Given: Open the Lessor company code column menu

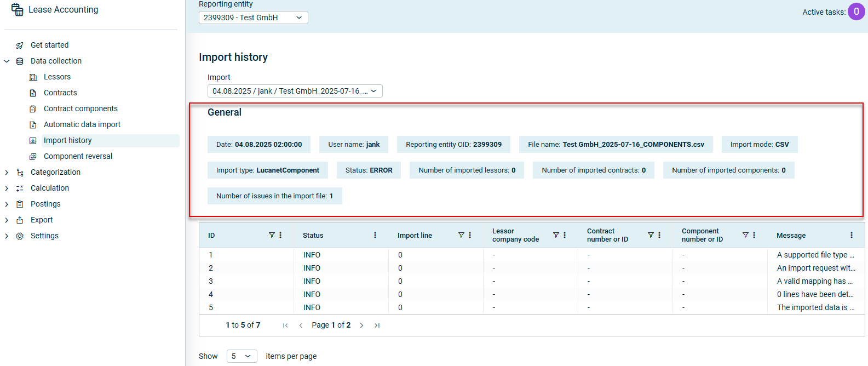Looking at the screenshot, I should pos(565,235).
